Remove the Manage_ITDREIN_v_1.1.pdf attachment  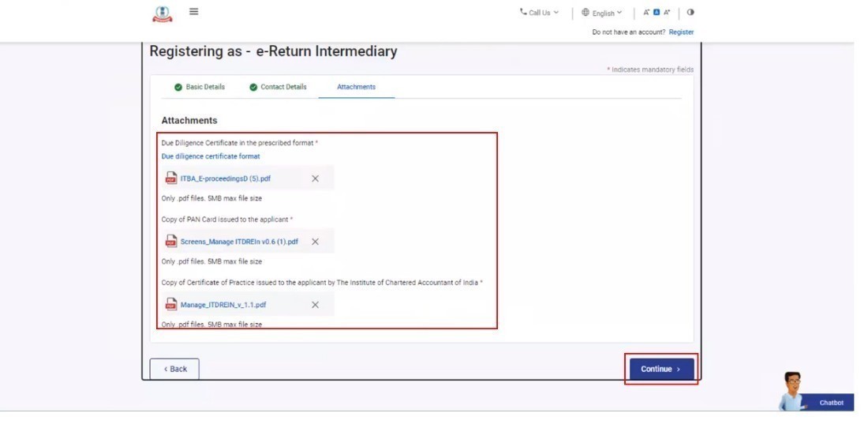coord(315,305)
